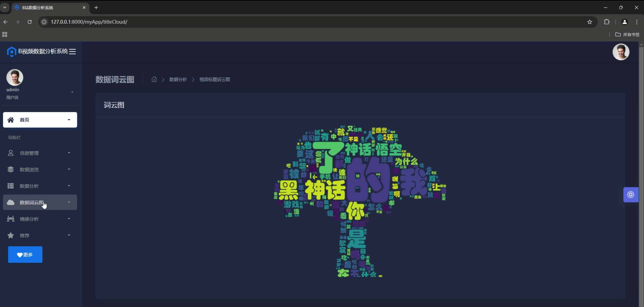
Task: Click 数据分析 breadcrumb link
Action: (178, 79)
